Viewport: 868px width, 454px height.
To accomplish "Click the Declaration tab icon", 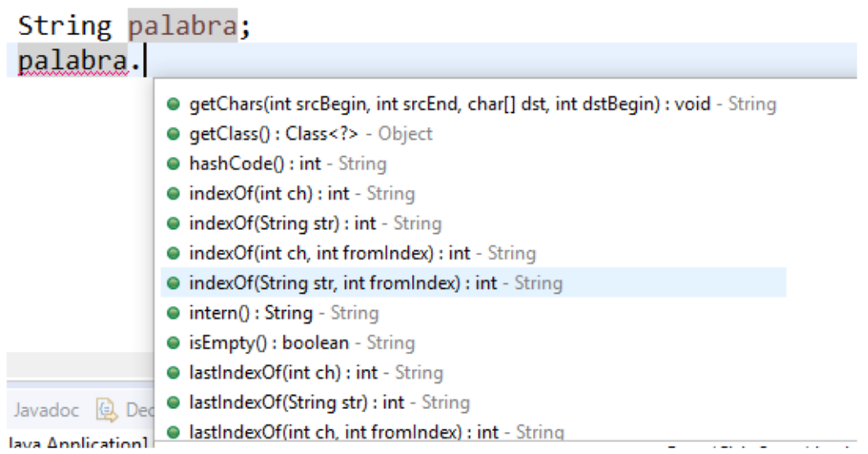I will pos(106,408).
